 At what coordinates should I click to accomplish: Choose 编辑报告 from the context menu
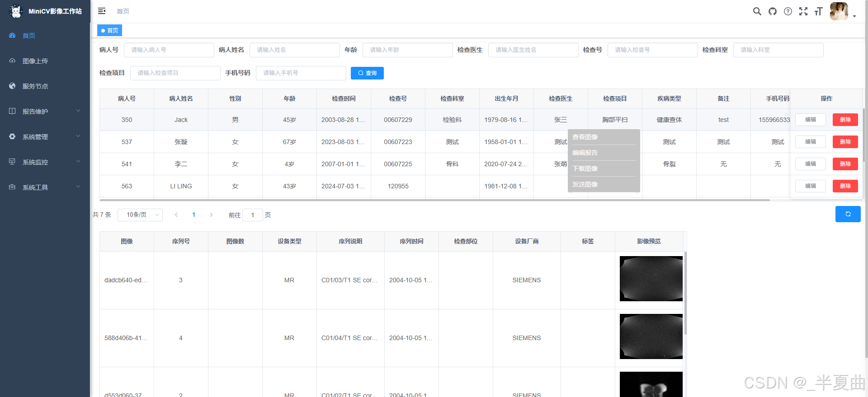(604, 153)
